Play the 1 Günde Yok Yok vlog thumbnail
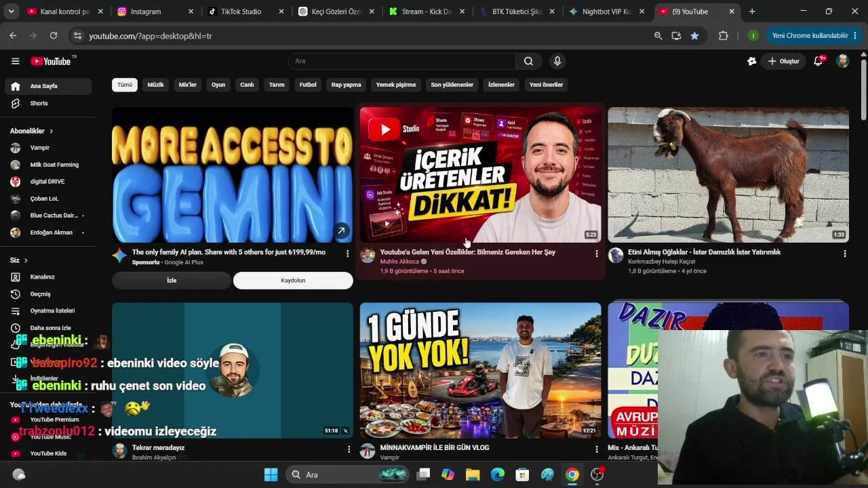This screenshot has height=488, width=868. click(480, 370)
